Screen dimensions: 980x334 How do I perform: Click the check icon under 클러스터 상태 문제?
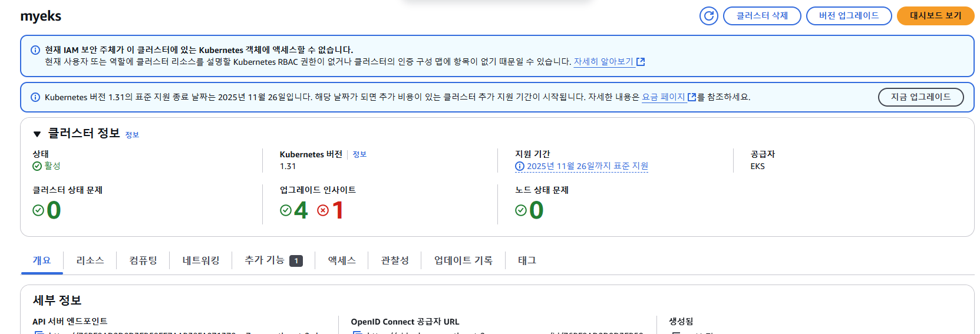38,210
